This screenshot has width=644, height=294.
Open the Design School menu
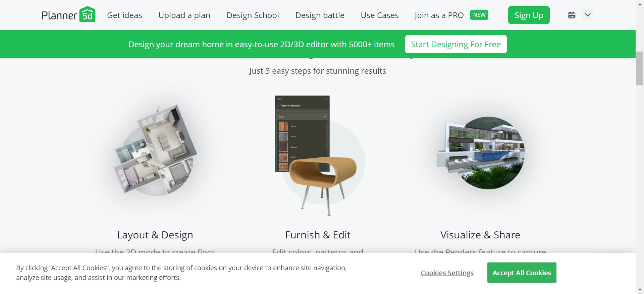[x=253, y=15]
